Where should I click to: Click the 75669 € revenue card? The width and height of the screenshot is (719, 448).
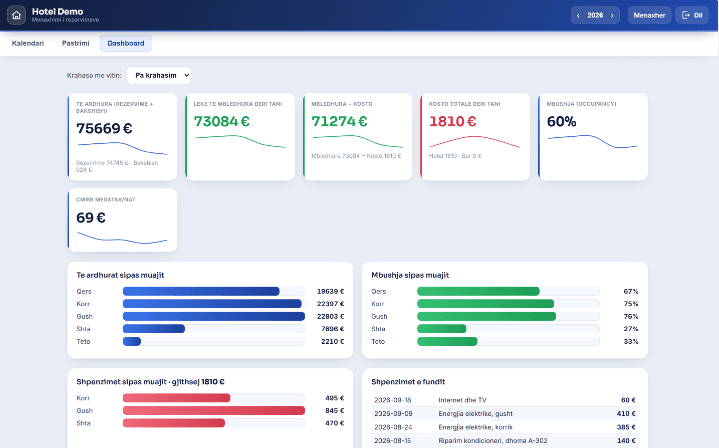(x=122, y=137)
